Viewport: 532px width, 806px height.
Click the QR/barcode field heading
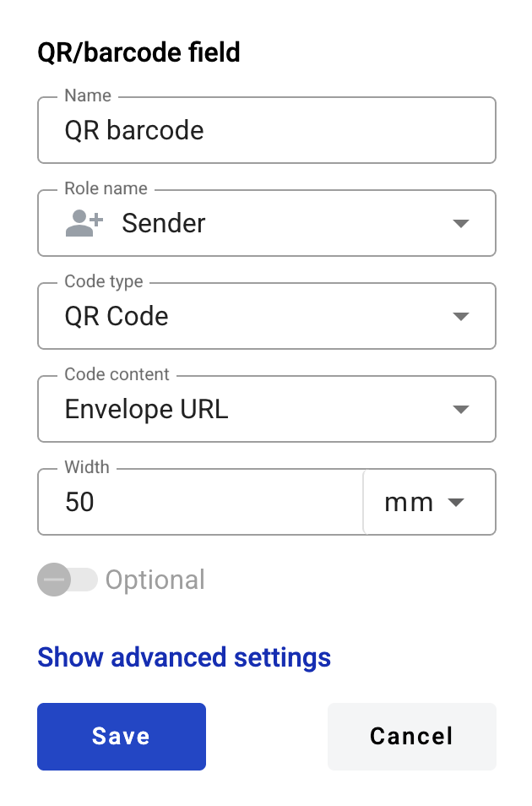click(x=138, y=52)
